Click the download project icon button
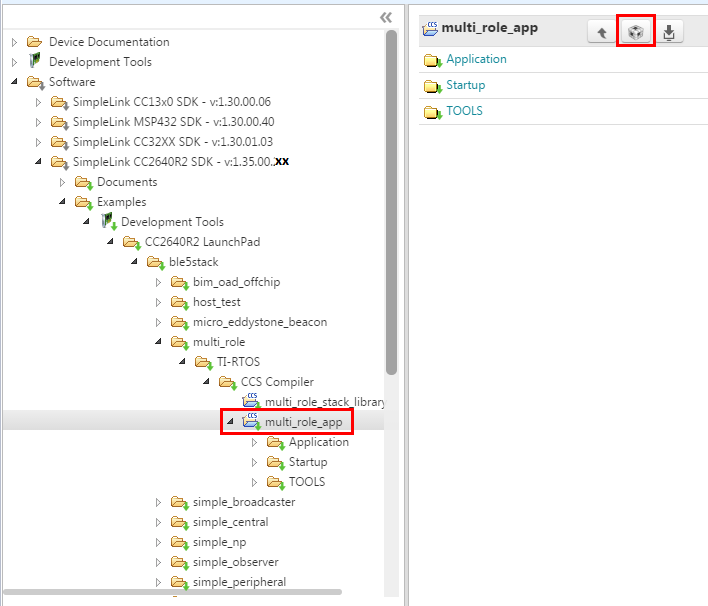 click(x=669, y=32)
